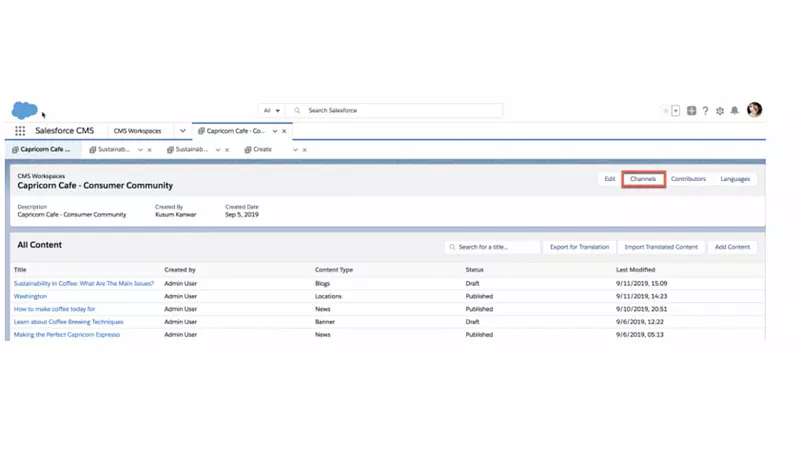Click the Capricorn Cafe - Consumer Community heading

click(95, 186)
